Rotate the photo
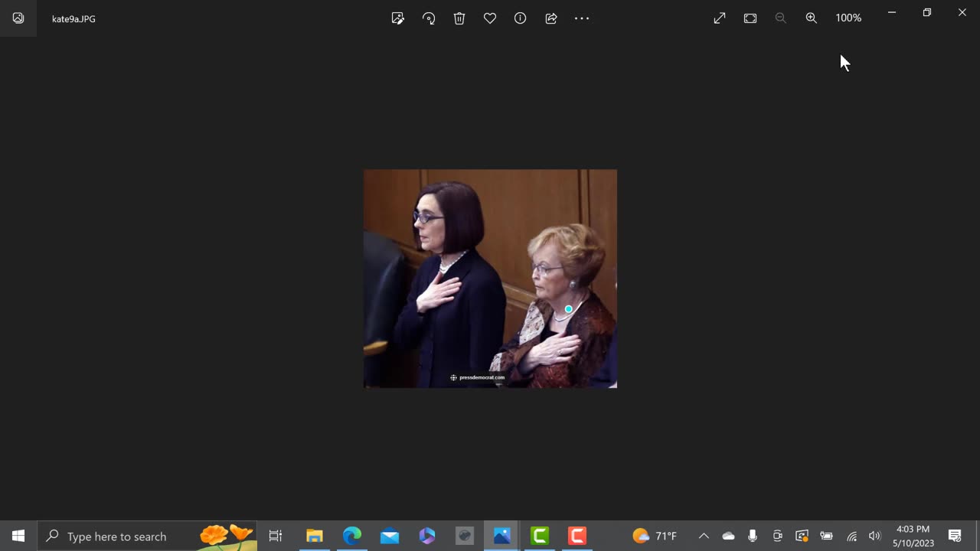980x551 pixels. 429,18
